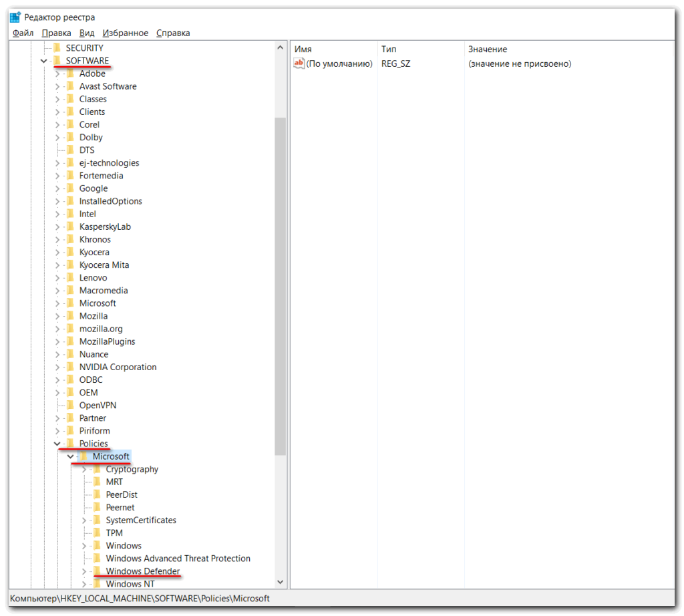This screenshot has width=684, height=616.
Task: Click the Fortemedia folder icon
Action: (x=71, y=175)
